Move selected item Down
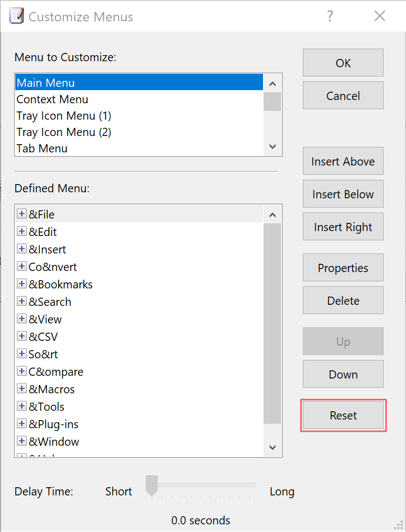 point(343,374)
